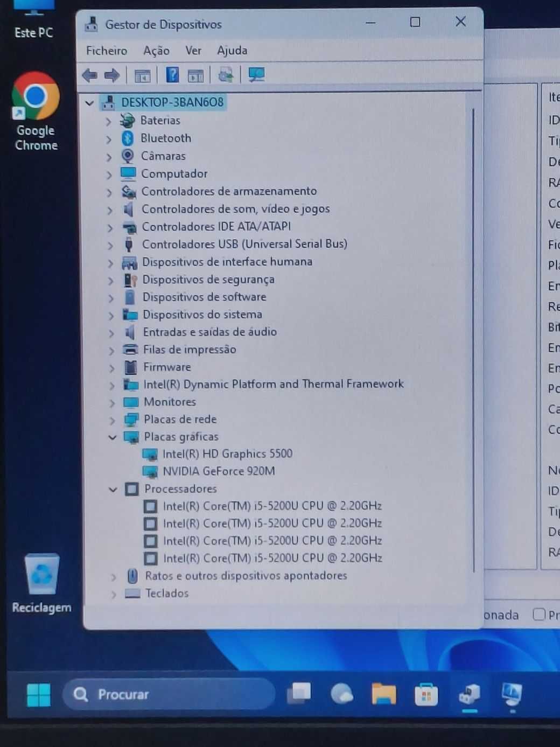This screenshot has height=747, width=560.
Task: Open the Ficheiro menu
Action: tap(107, 51)
